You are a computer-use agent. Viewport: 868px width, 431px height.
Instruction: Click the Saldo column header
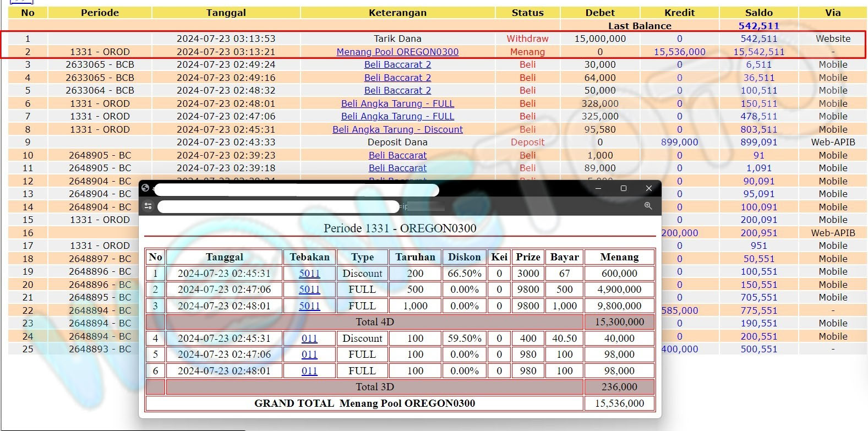click(x=758, y=13)
